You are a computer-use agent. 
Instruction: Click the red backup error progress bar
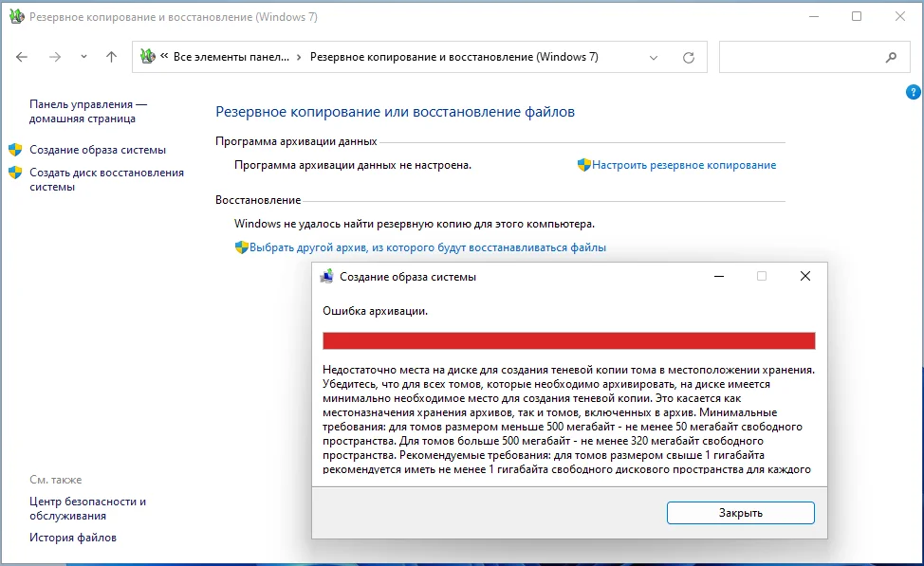[568, 341]
